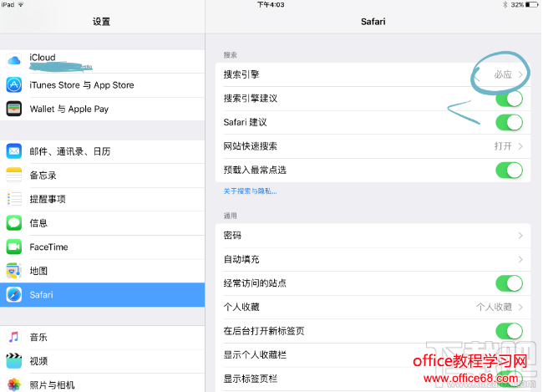This screenshot has width=543, height=392.
Task: Tap the Maps (地图) icon
Action: (x=14, y=271)
